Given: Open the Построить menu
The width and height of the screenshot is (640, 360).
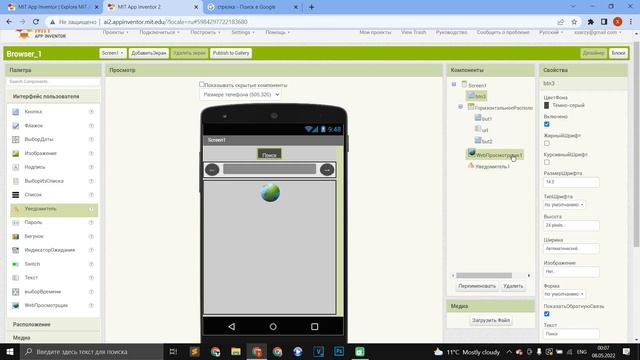Looking at the screenshot, I should click(x=205, y=32).
